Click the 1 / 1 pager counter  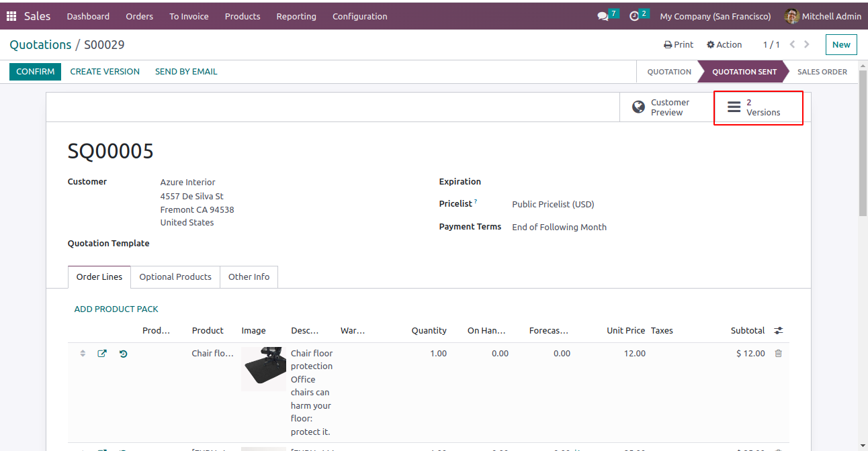coord(771,45)
